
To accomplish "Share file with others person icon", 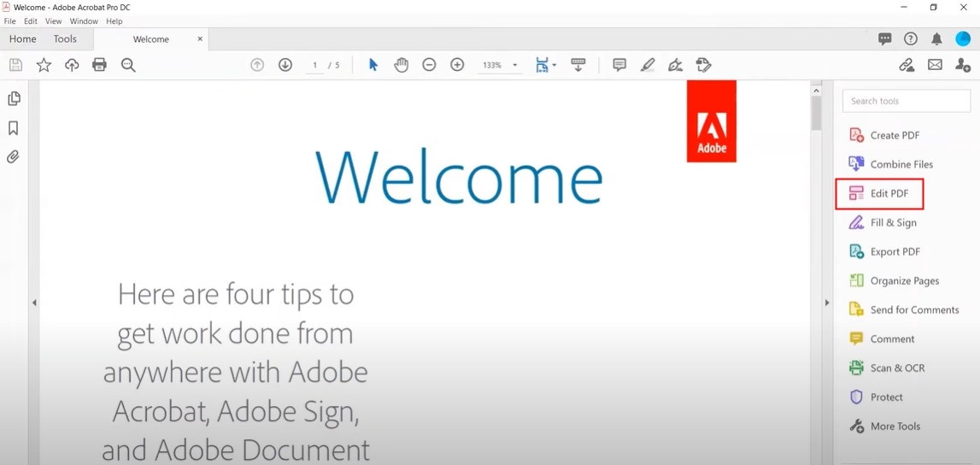I will click(x=963, y=64).
